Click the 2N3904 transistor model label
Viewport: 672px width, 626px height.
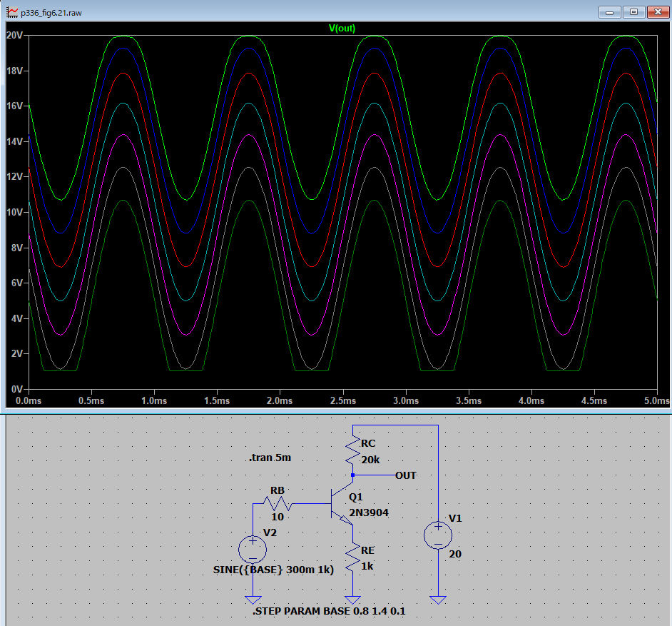[x=369, y=513]
